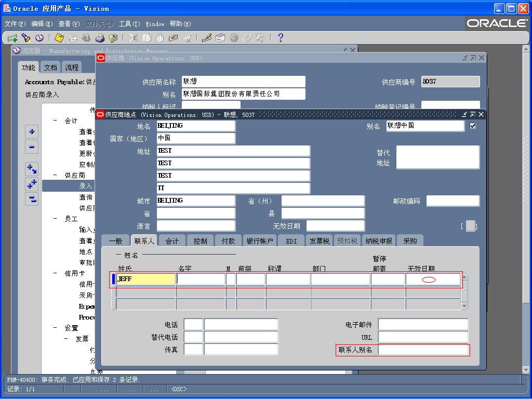
Task: Click the New record toolbar icon
Action: coord(12,38)
